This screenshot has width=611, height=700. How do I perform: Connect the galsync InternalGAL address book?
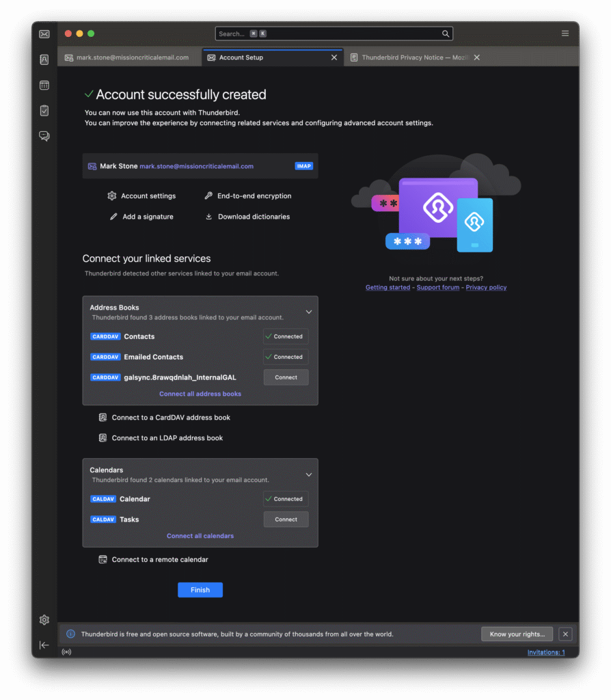point(286,377)
